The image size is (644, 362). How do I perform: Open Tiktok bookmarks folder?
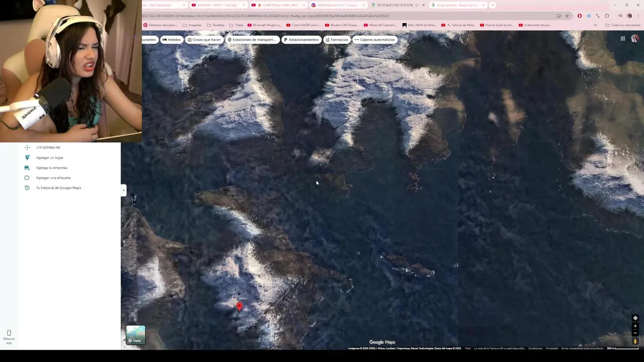pyautogui.click(x=236, y=25)
